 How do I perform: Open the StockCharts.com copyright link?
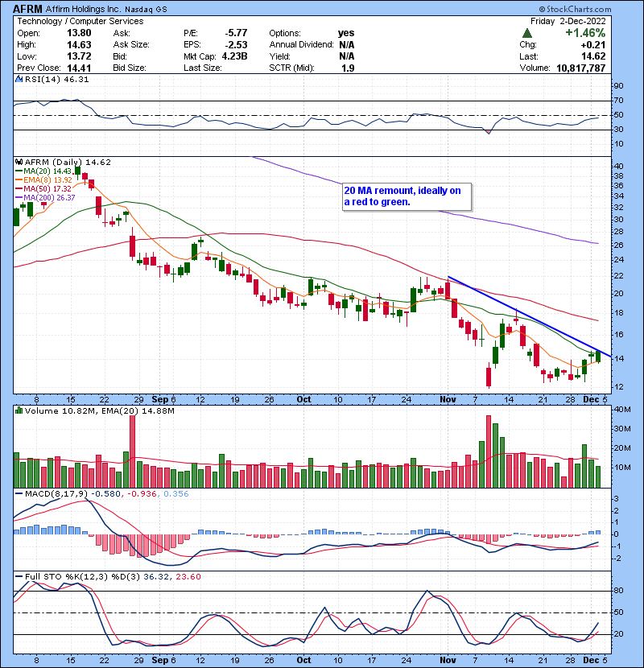(x=575, y=9)
